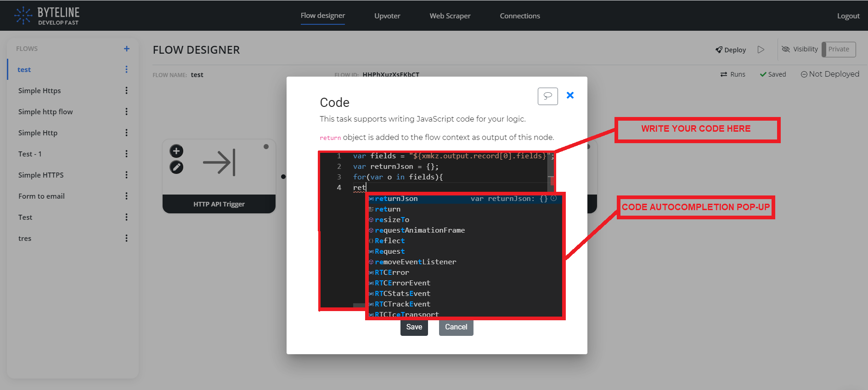868x390 pixels.
Task: Click the run flow play icon
Action: click(x=761, y=50)
